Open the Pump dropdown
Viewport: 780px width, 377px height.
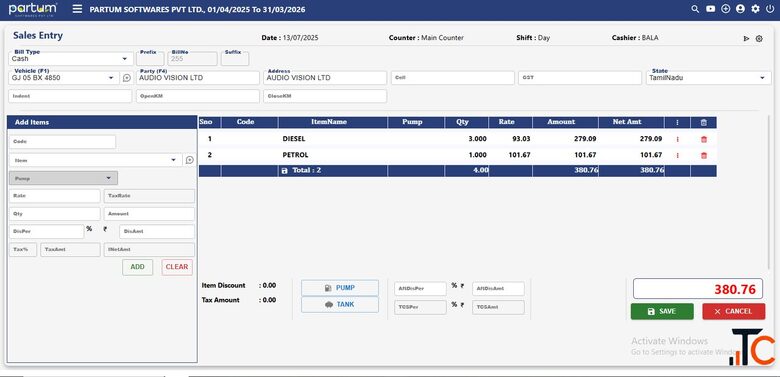[64, 178]
